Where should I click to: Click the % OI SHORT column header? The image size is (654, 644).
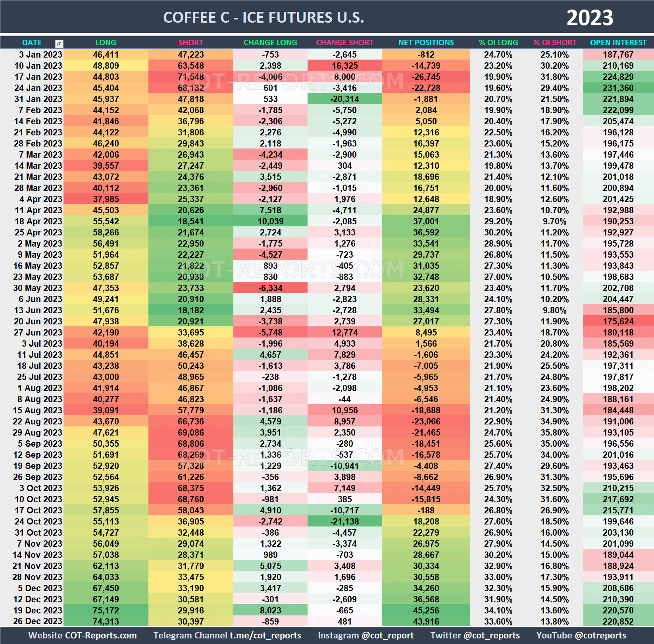pyautogui.click(x=555, y=42)
